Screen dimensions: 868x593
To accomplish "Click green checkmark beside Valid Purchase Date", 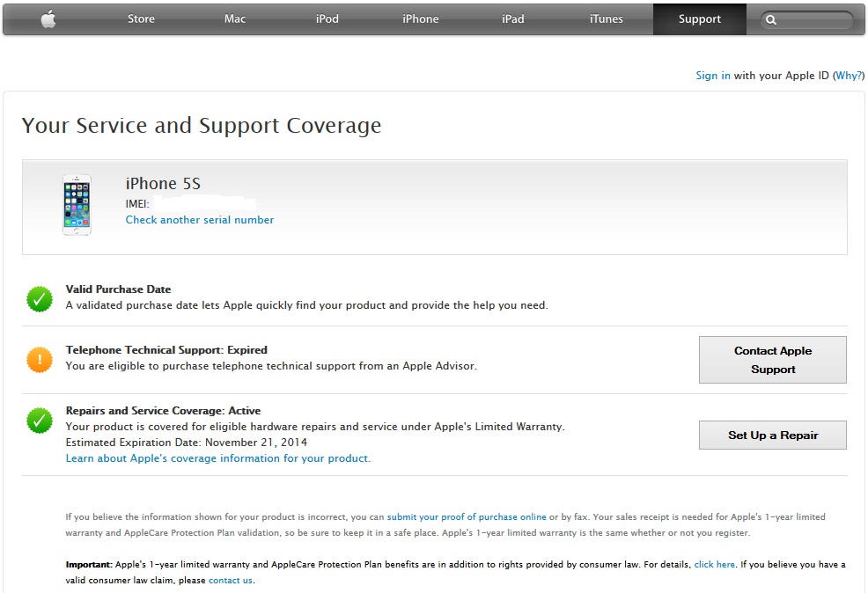I will pos(40,299).
